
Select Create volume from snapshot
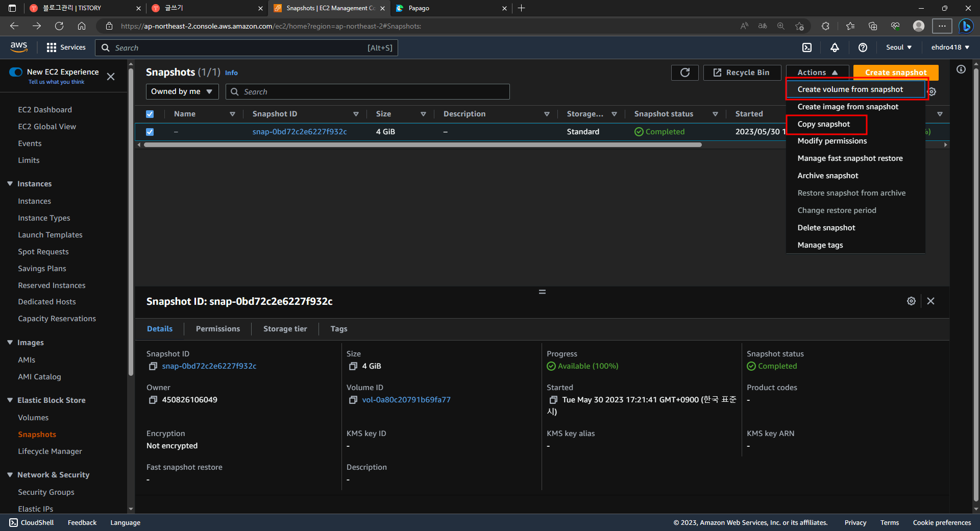point(855,89)
